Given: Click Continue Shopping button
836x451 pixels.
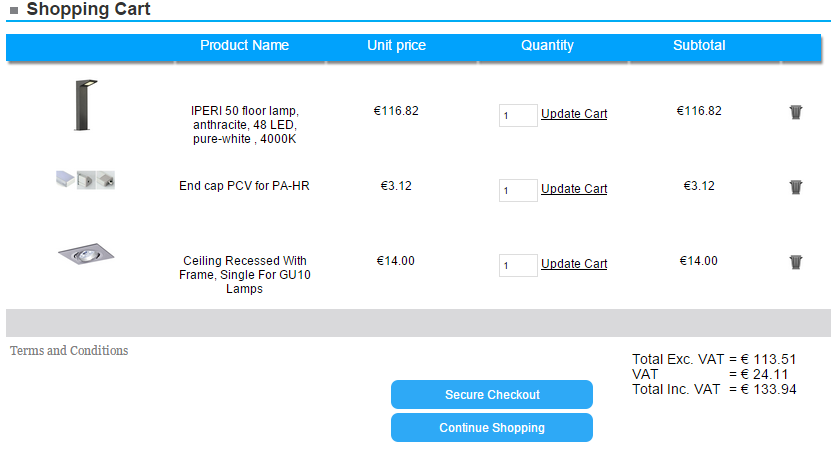Looking at the screenshot, I should point(492,428).
